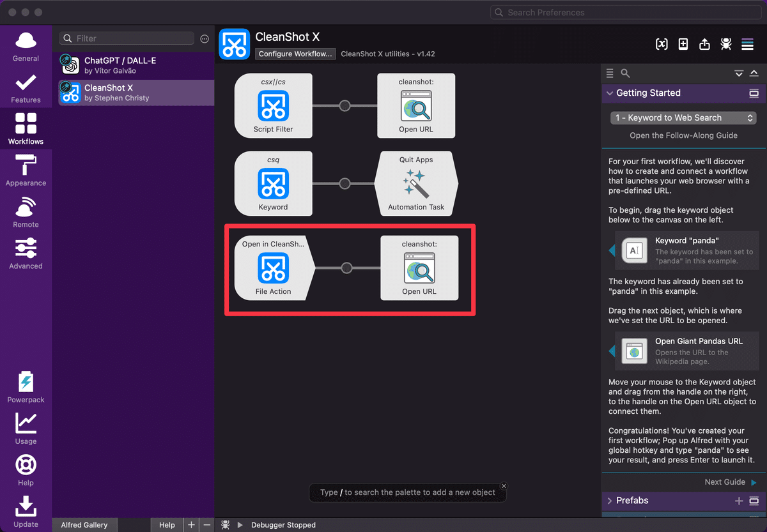
Task: Add a new workflow with plus button
Action: click(190, 525)
